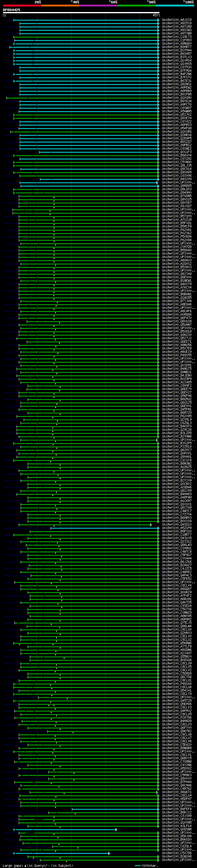Open the UniRef100_Q23312 entry
This screenshot has width=197, height=868.
click(177, 541)
